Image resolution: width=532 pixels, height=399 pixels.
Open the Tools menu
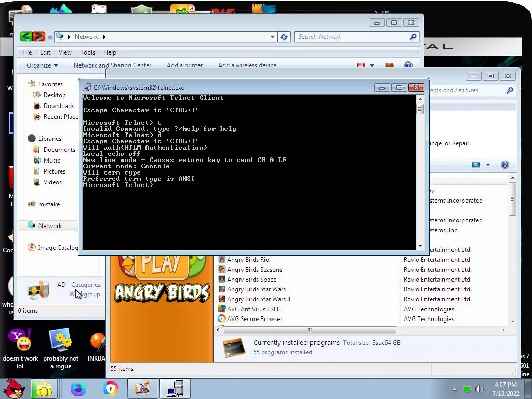[87, 52]
